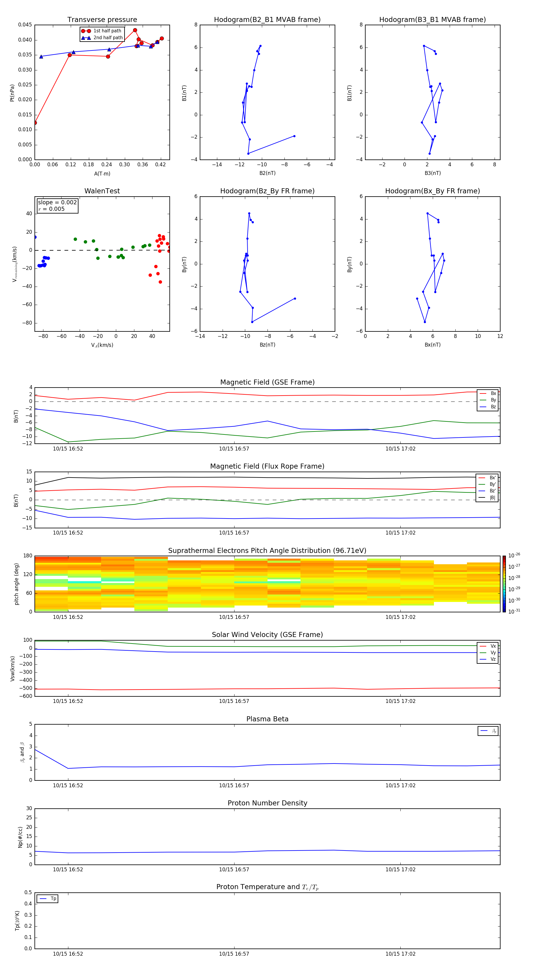
Task: Click the 'Hodogram(B2_B1 MVAB frame)' title
Action: point(267,20)
